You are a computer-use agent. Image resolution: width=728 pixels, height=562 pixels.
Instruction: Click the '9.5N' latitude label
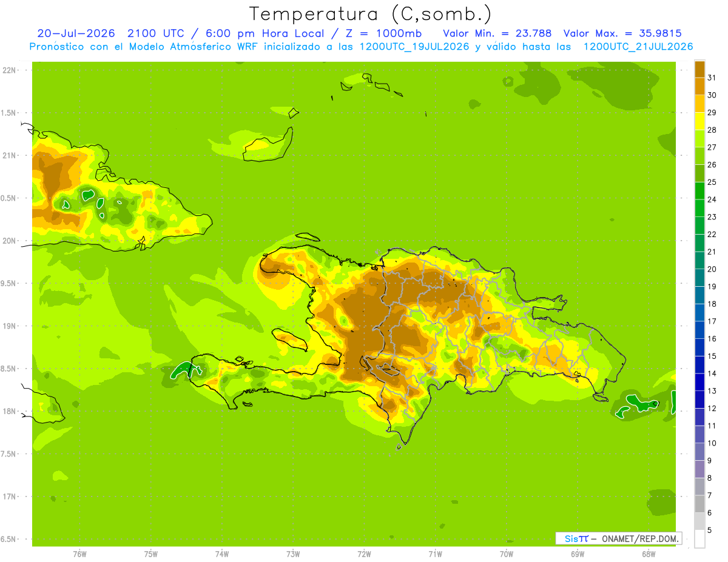pyautogui.click(x=9, y=284)
